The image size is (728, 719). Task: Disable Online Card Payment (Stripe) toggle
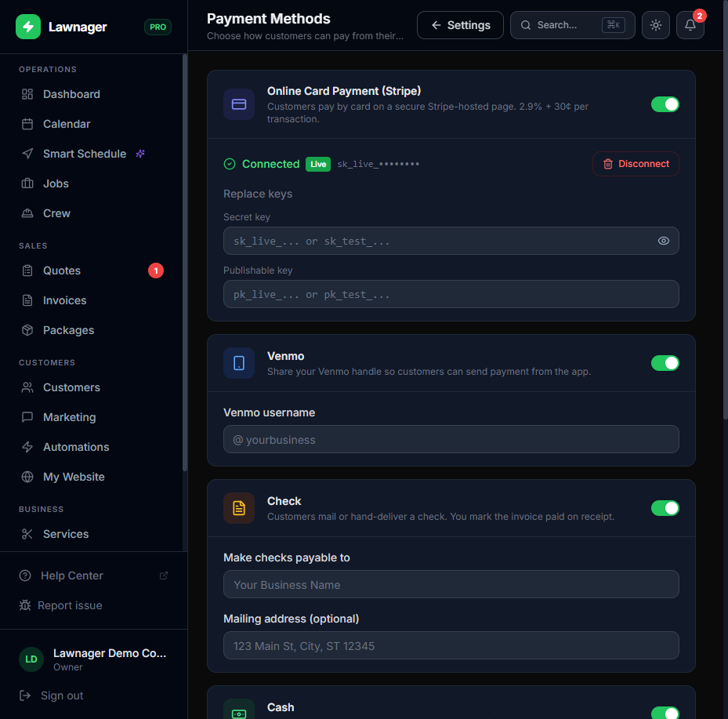(665, 104)
